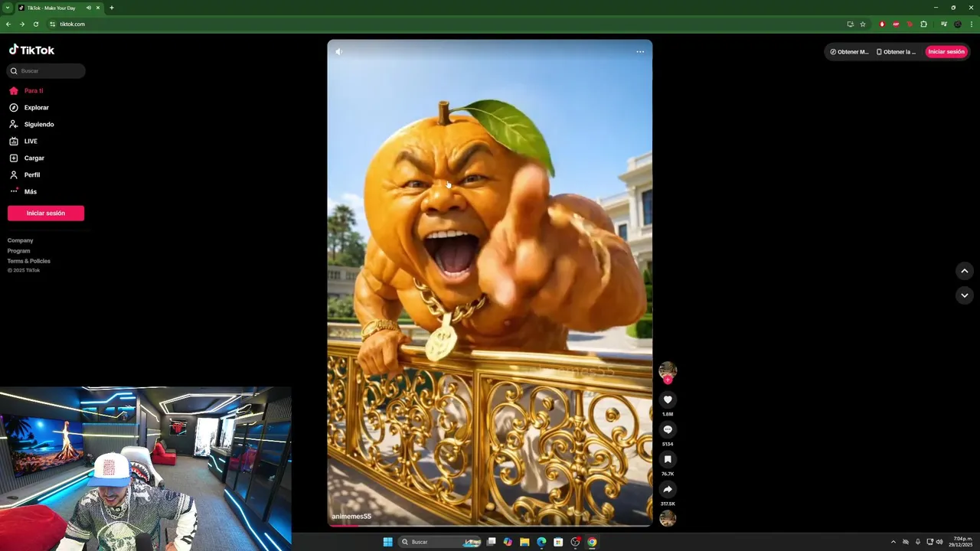Open Microsoft Edge from the taskbar
The width and height of the screenshot is (980, 551).
[541, 542]
